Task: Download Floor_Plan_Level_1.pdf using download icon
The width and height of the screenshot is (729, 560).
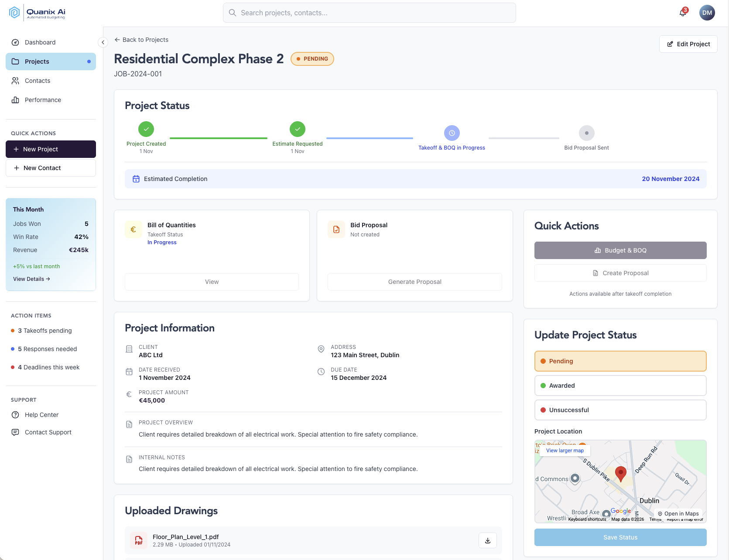Action: point(487,540)
